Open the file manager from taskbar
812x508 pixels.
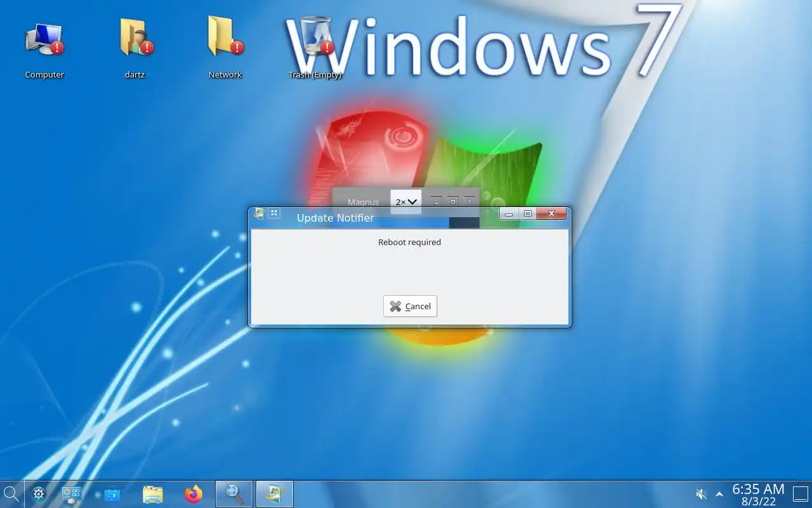(153, 494)
